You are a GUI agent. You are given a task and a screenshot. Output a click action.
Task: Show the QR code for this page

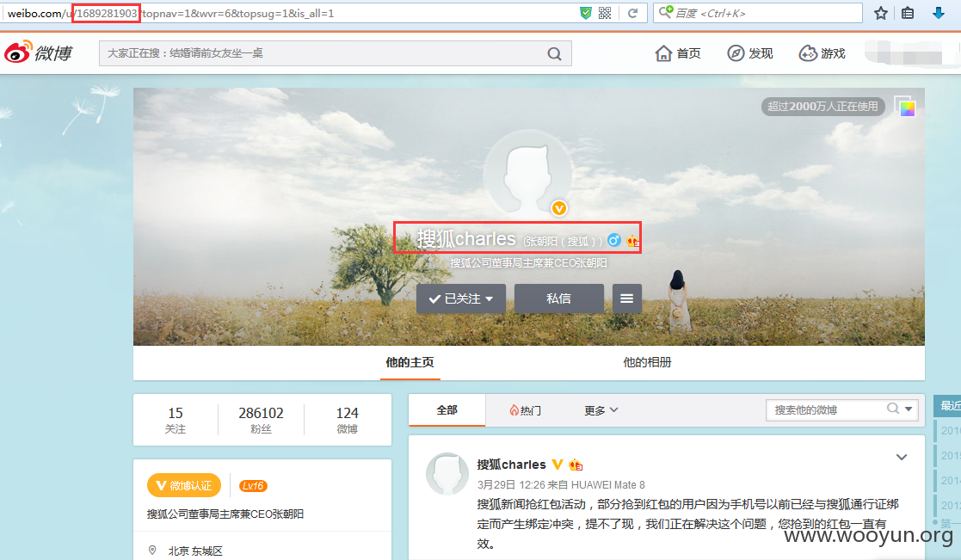tap(605, 13)
